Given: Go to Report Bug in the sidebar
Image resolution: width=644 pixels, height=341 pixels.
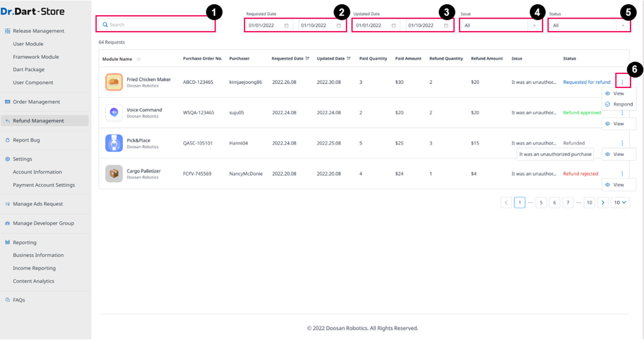Looking at the screenshot, I should [26, 140].
